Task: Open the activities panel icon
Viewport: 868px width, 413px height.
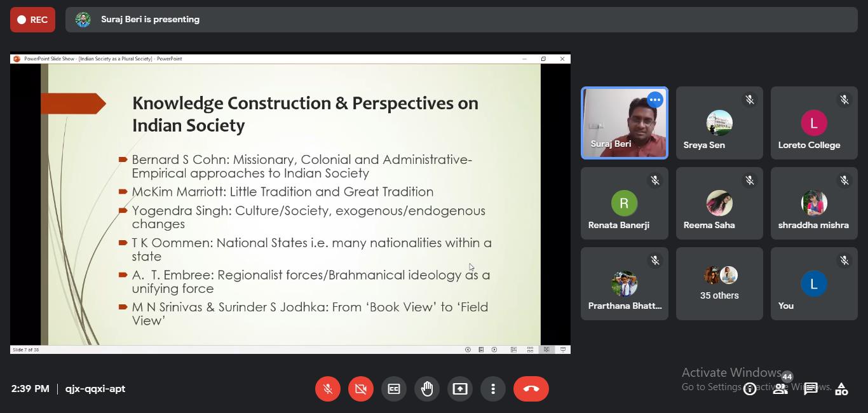Action: point(841,389)
